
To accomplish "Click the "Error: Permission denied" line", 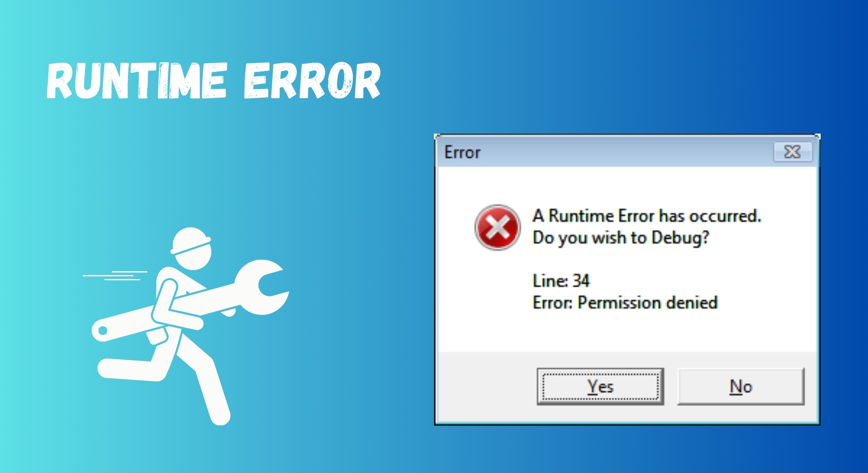I will 625,303.
